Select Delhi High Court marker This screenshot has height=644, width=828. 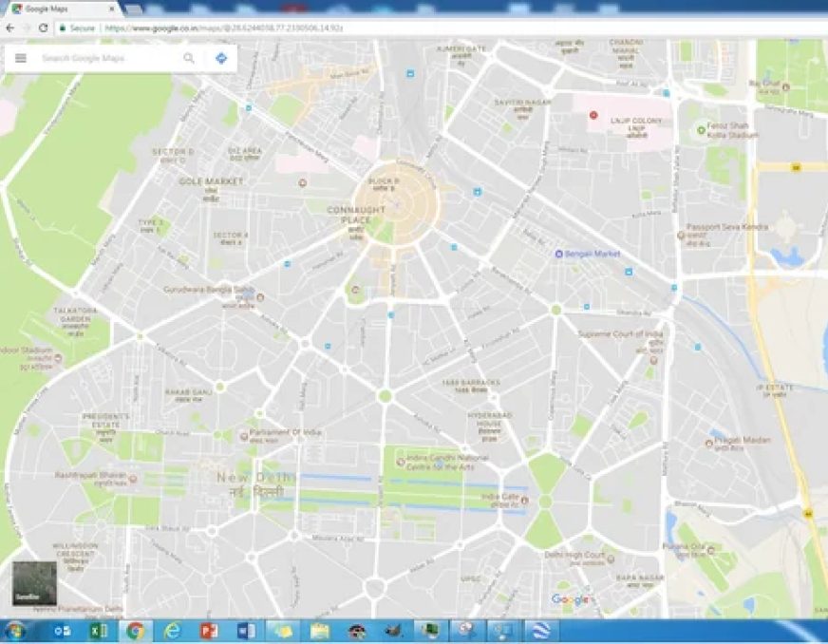pyautogui.click(x=611, y=559)
